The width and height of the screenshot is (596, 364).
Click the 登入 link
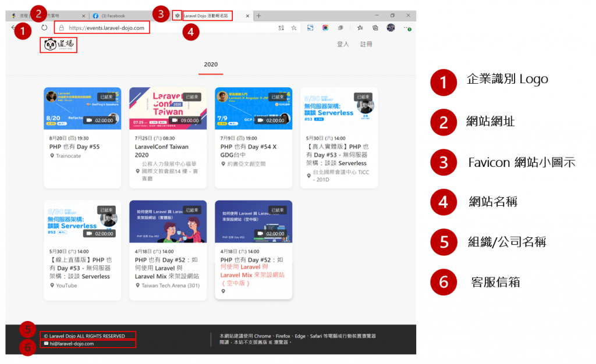[343, 44]
